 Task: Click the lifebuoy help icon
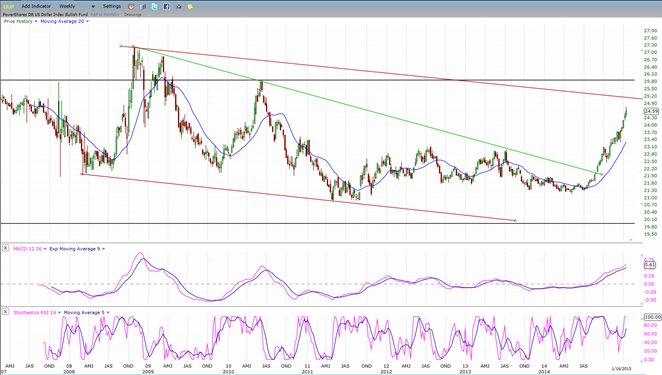pos(131,7)
